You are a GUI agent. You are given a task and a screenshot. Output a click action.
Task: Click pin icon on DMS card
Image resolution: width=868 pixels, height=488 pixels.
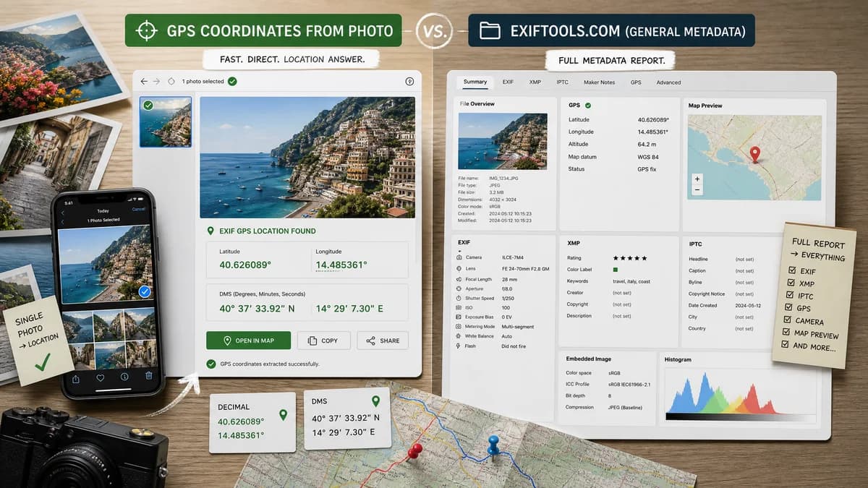(375, 401)
